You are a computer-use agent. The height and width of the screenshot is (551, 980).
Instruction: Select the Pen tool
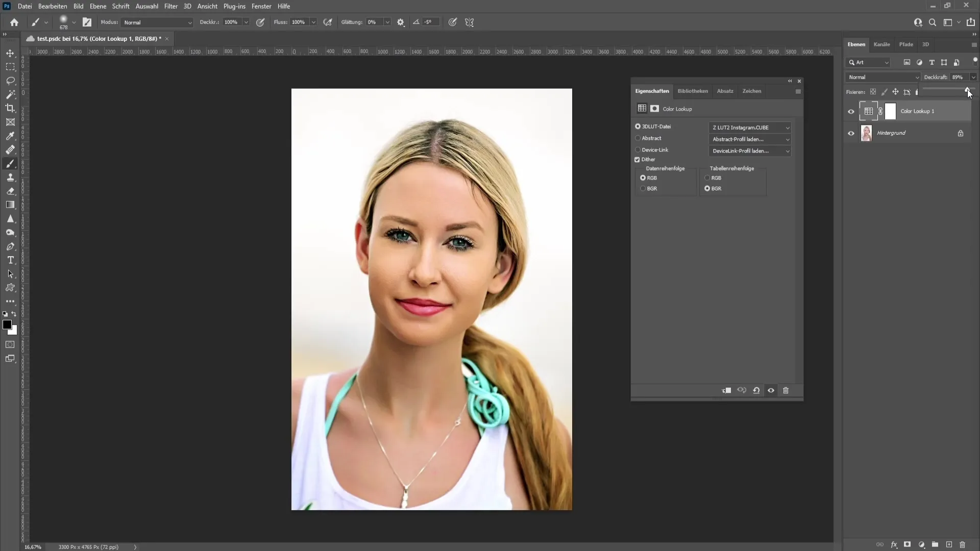coord(10,246)
